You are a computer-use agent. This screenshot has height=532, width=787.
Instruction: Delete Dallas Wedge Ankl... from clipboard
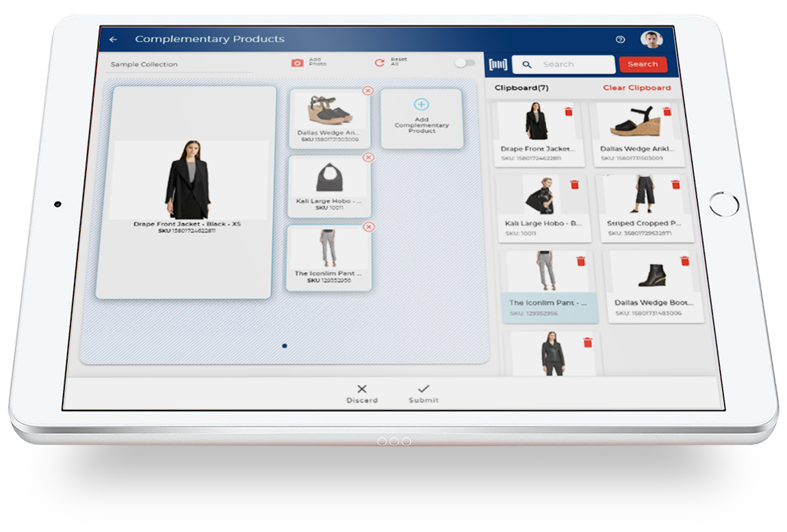[x=667, y=111]
